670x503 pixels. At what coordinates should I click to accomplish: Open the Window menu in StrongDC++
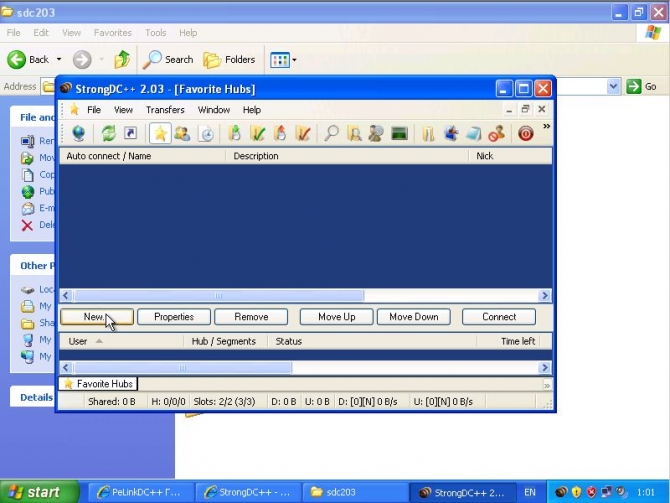214,110
